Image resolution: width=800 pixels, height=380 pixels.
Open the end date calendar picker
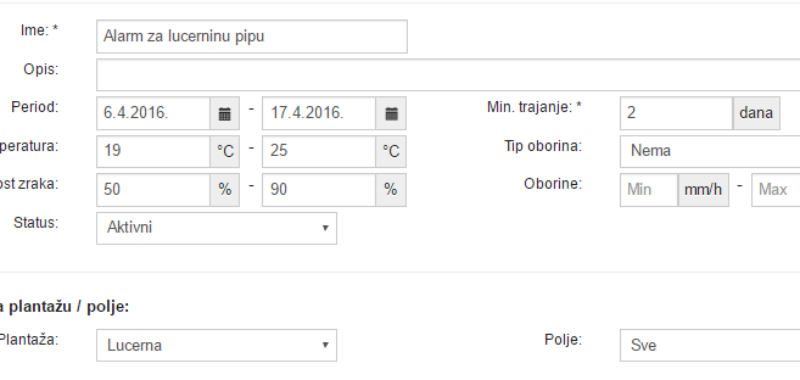(391, 113)
